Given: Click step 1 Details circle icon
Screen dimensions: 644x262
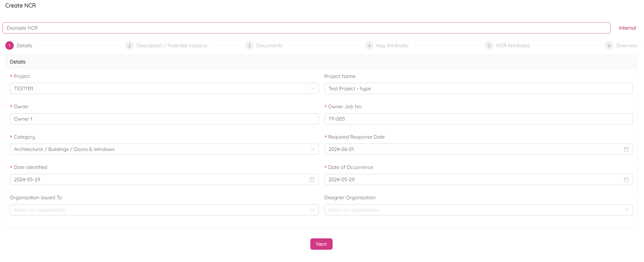Looking at the screenshot, I should click(10, 45).
